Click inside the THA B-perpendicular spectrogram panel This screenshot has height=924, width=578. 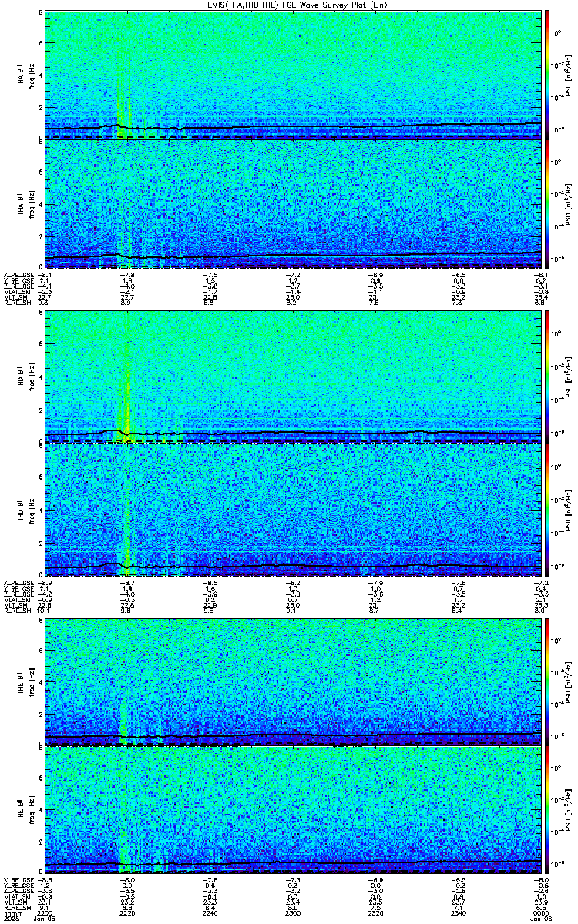coord(293,75)
